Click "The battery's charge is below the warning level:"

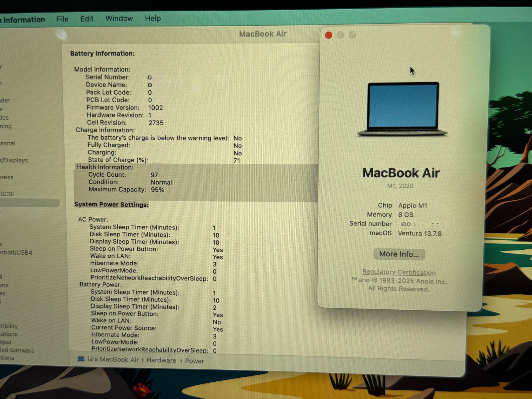coord(158,138)
